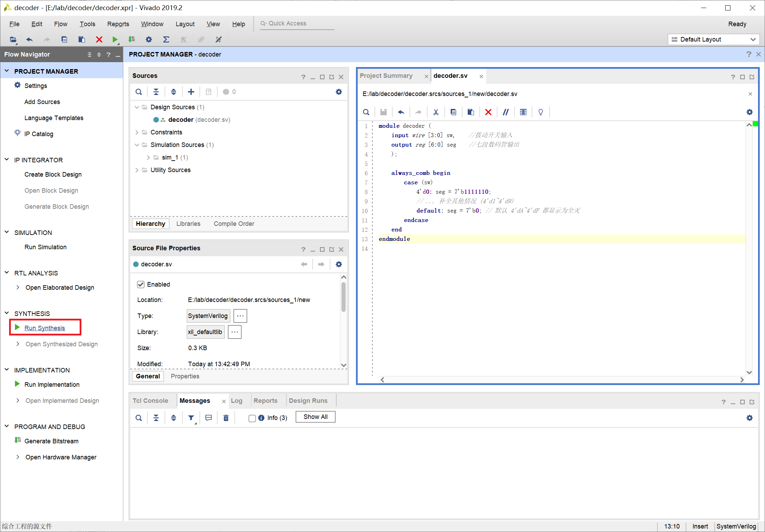Toggle line comment in the editor toolbar
Viewport: 765px width, 532px height.
(505, 112)
